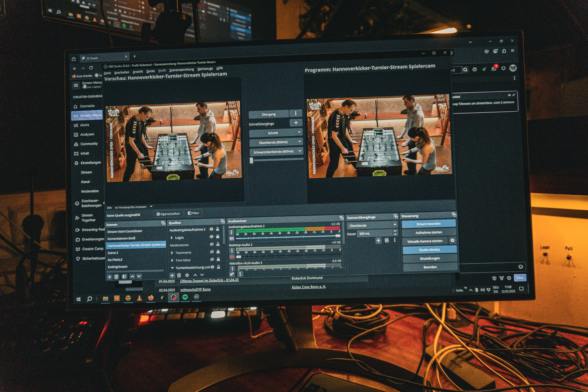This screenshot has width=588, height=392.
Task: Mute the Audioeingabeaufnahme 2 channel
Action: 232,238
